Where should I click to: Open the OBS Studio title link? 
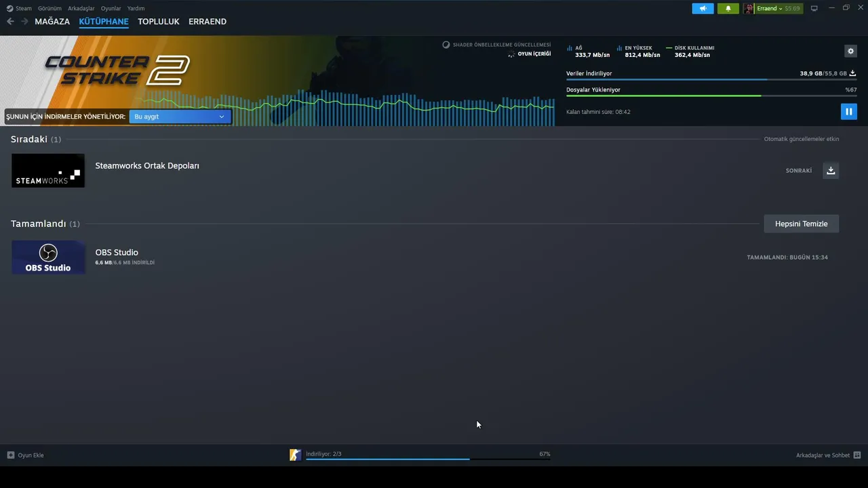[x=117, y=252]
